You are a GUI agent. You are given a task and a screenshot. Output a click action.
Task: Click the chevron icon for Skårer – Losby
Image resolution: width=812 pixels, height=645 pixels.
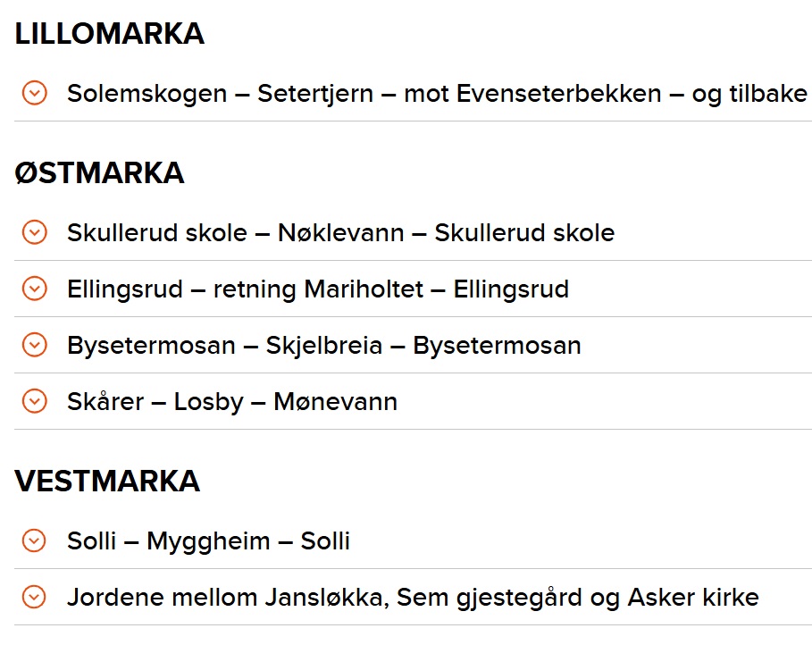click(35, 401)
